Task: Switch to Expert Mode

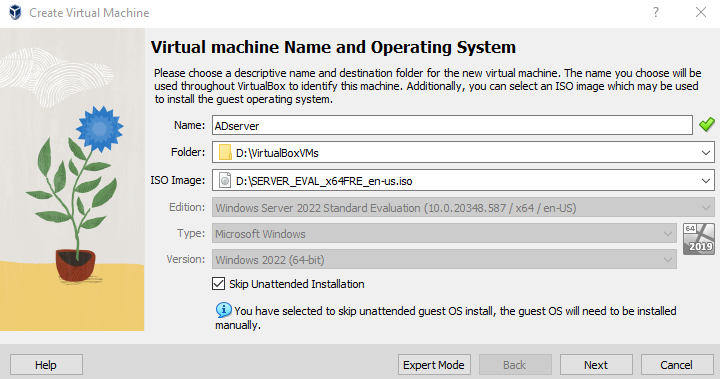Action: tap(434, 365)
